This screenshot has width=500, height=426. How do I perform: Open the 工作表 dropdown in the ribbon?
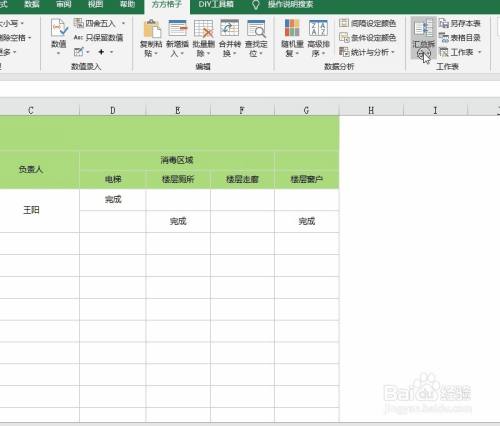click(461, 52)
